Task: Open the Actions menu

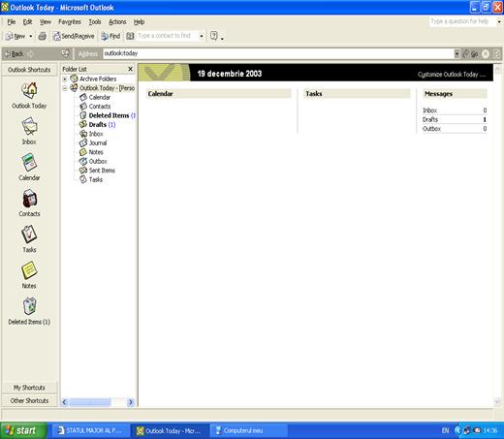Action: click(x=117, y=22)
